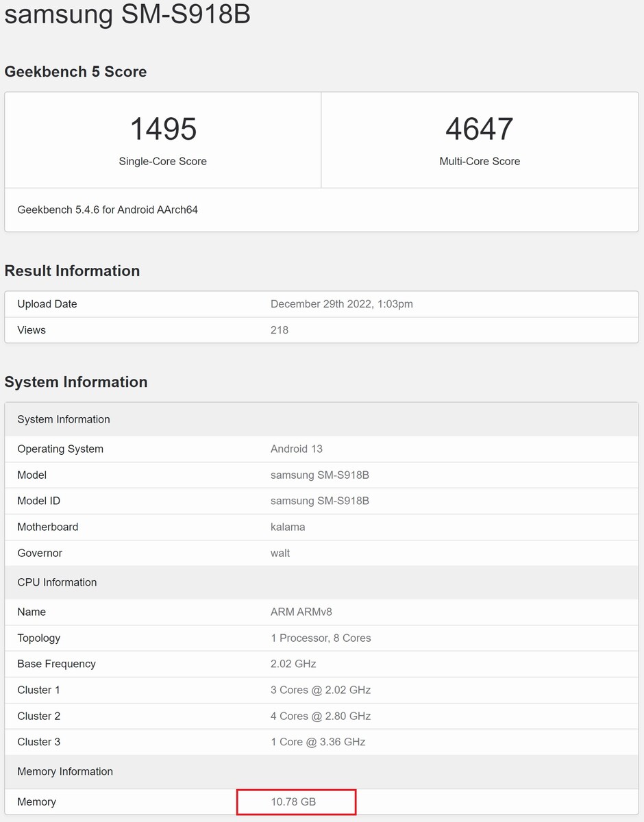Click the motherboard value kalama
Image resolution: width=644 pixels, height=822 pixels.
(288, 527)
